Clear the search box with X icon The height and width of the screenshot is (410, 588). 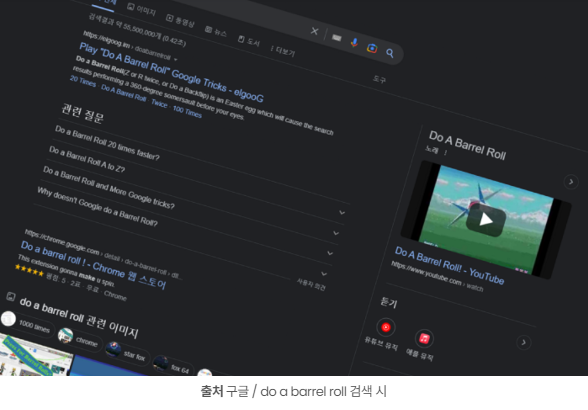click(x=315, y=31)
